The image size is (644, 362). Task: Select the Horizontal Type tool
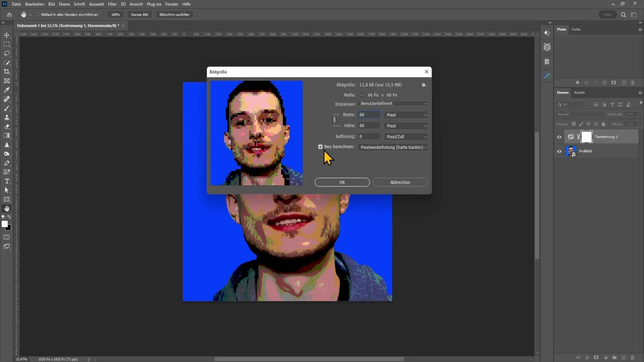tap(7, 181)
